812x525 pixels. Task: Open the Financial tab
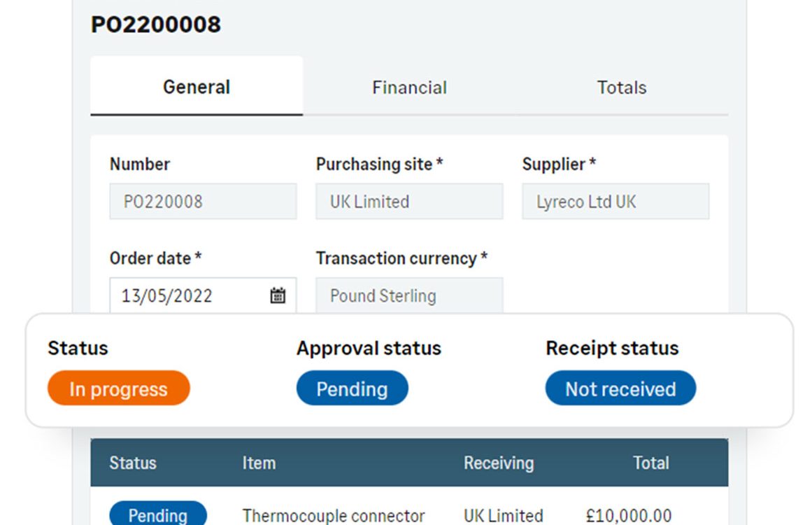point(409,87)
